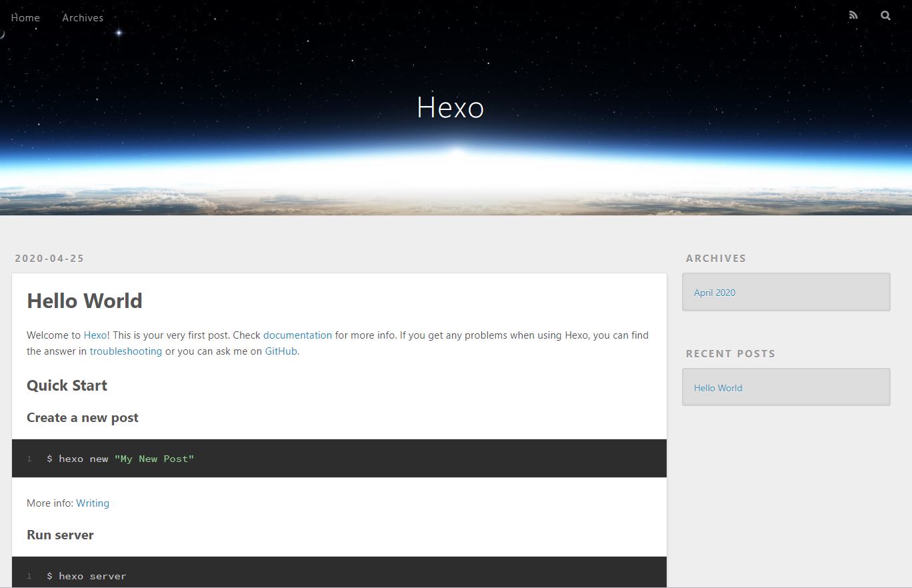Open the documentation link

tap(297, 335)
